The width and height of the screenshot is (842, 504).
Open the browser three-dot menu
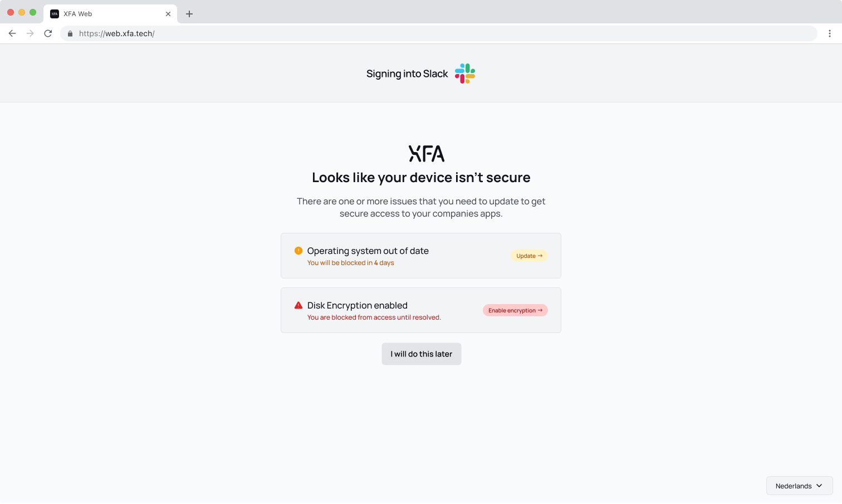coord(830,33)
